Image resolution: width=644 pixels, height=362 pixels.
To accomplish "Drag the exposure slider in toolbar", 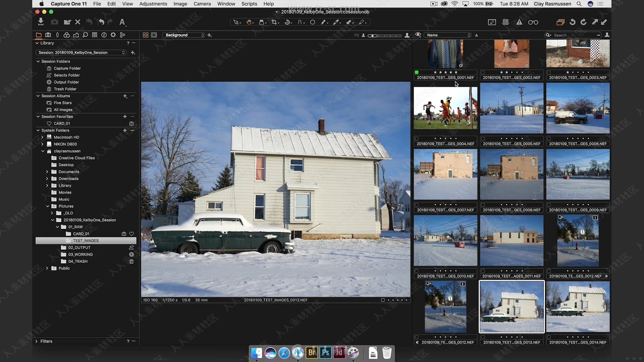I will tap(375, 35).
